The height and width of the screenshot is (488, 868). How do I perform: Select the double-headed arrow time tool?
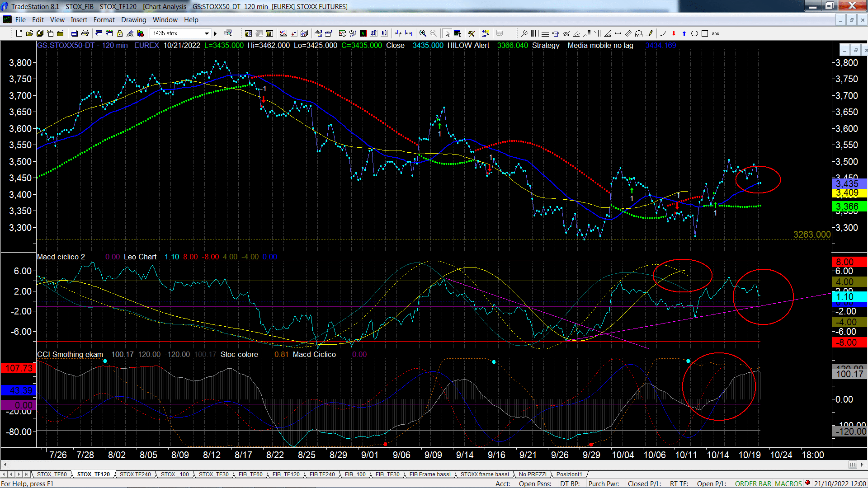(618, 33)
